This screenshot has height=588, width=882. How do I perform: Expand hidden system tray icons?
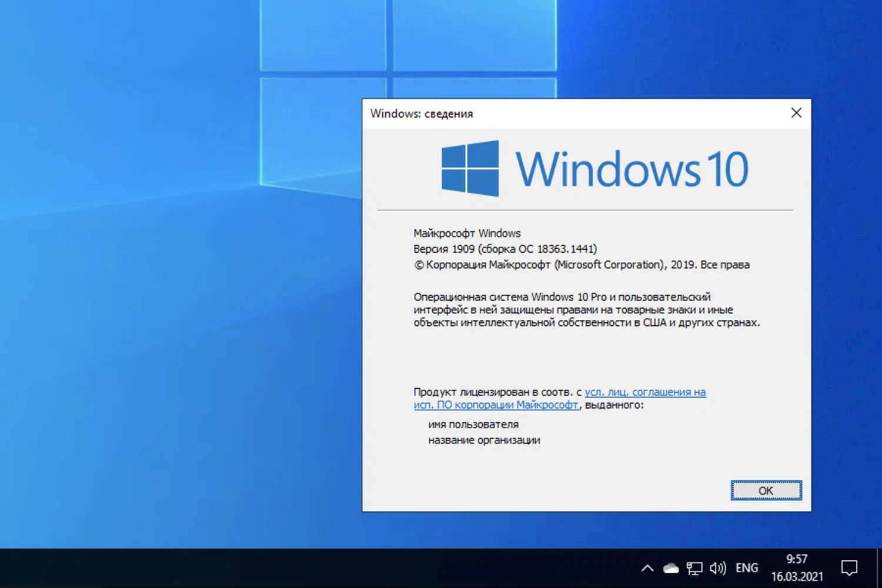647,567
